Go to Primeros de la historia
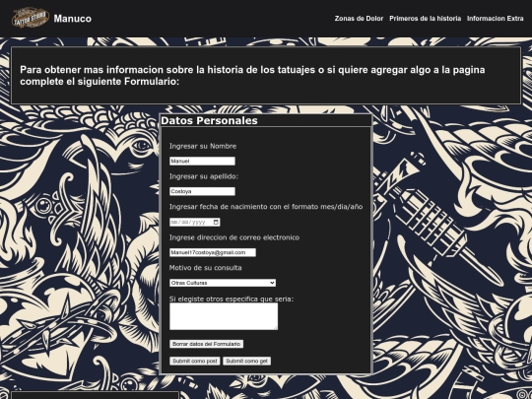 (425, 19)
